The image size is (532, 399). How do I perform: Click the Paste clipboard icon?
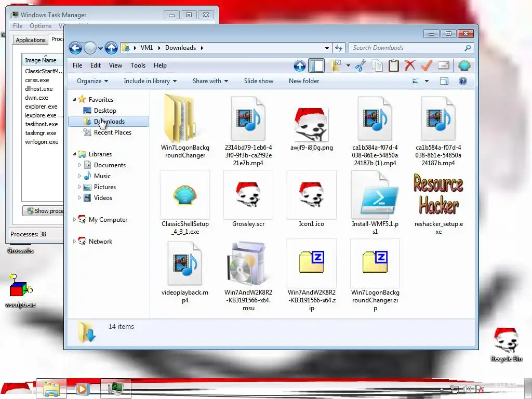[x=394, y=65]
